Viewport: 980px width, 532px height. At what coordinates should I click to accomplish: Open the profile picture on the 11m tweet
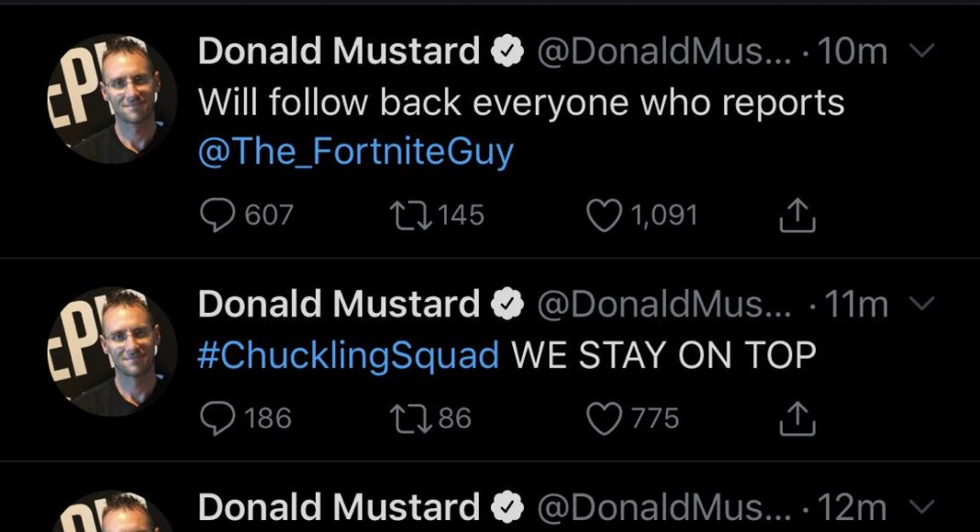[111, 351]
